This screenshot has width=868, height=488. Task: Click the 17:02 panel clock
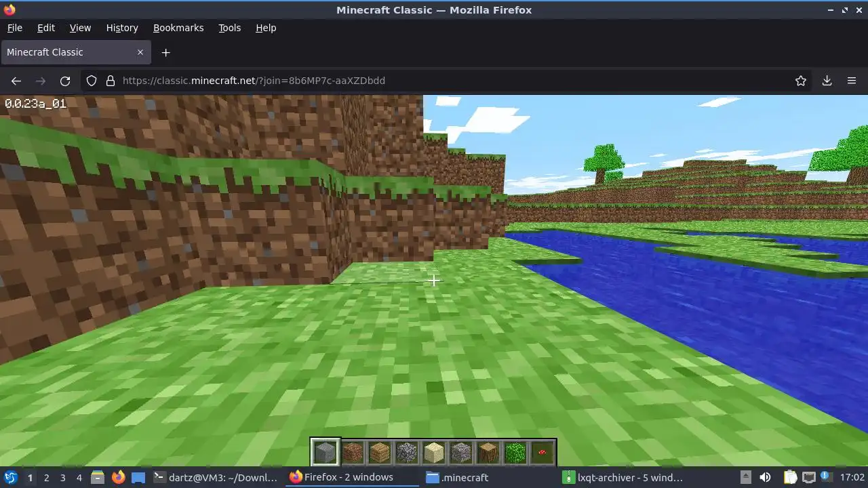852,477
